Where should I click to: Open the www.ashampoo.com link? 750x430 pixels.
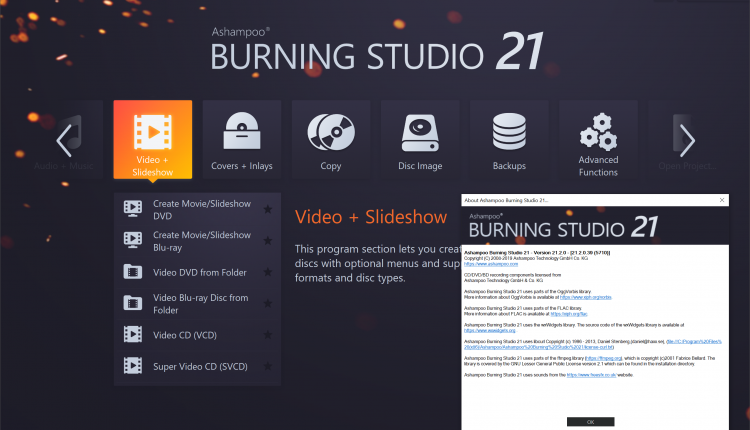tap(491, 264)
